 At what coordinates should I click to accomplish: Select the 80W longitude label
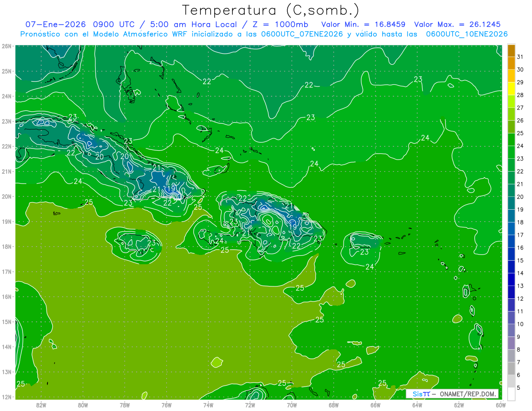[x=83, y=405]
